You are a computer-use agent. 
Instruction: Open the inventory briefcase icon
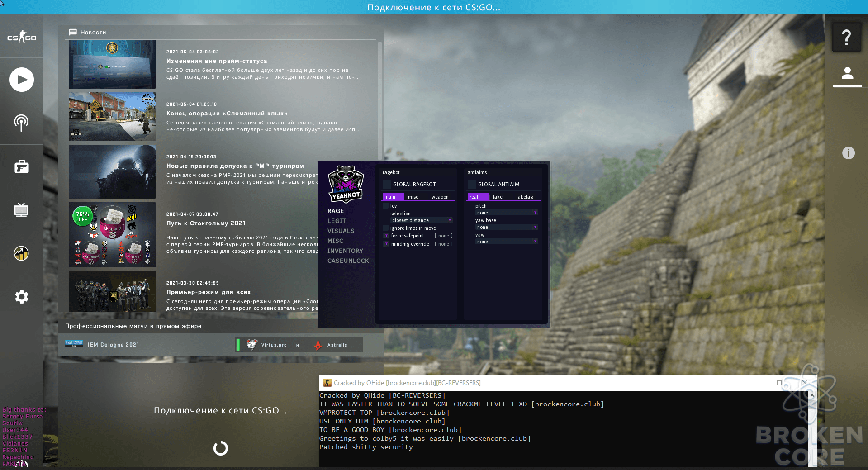click(21, 166)
